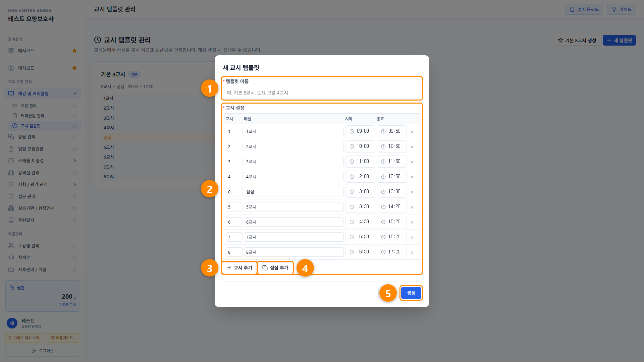
Task: Remove the 1교시 row with its X icon
Action: coord(412,132)
